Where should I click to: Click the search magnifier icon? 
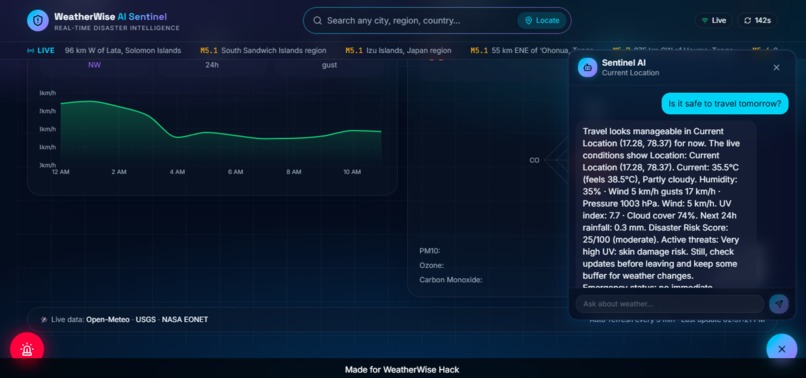318,21
